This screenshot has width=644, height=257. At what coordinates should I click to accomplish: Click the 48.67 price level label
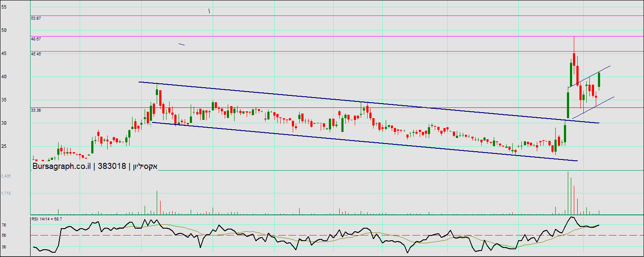pos(36,39)
